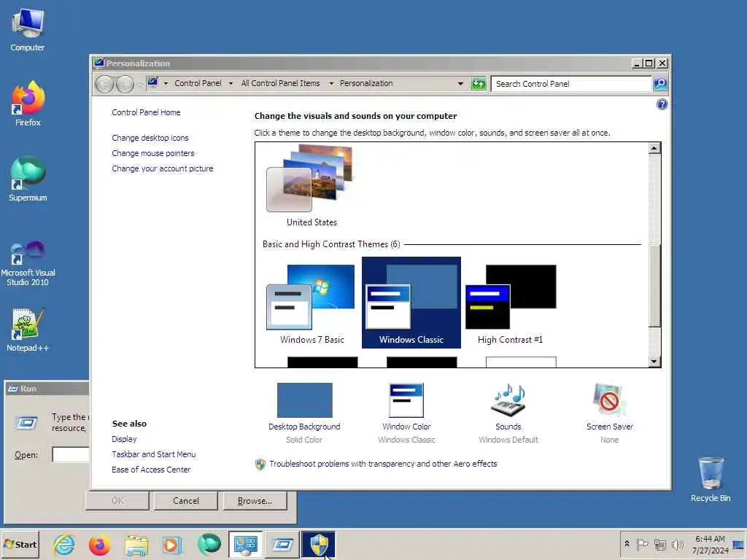The image size is (747, 560).
Task: Open the Action Center flag icon
Action: click(x=642, y=544)
